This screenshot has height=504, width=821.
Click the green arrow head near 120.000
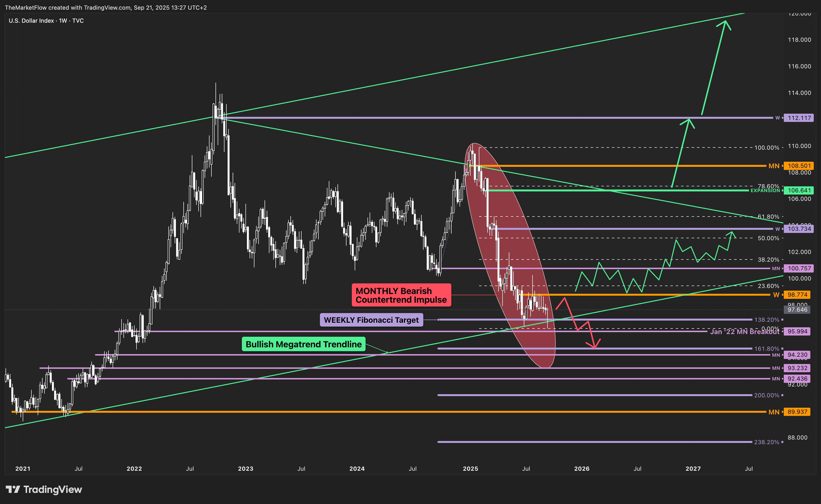725,23
